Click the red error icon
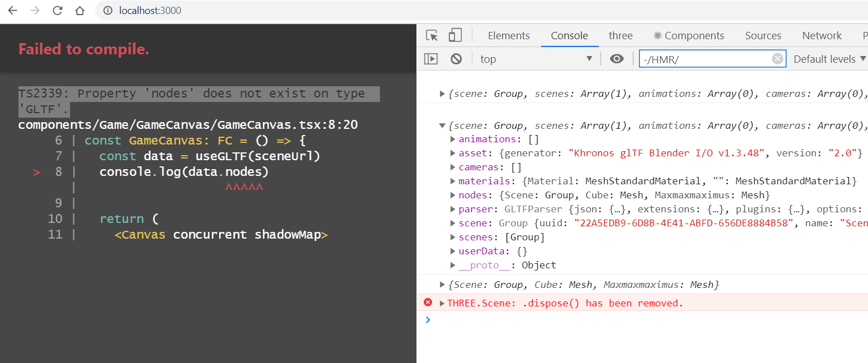This screenshot has height=363, width=868. [x=428, y=302]
